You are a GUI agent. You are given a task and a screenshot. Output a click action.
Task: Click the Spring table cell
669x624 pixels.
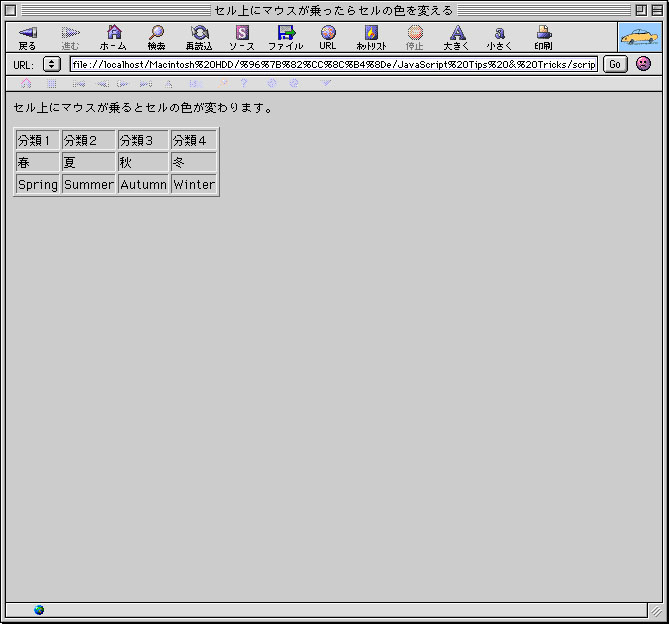tap(38, 184)
